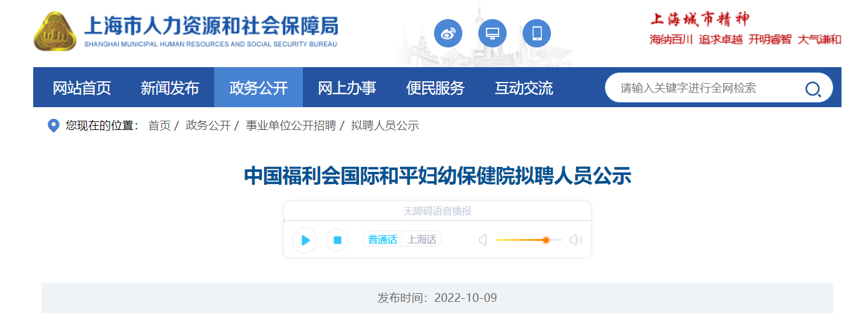Click the low volume speaker icon
Viewport: 868px width, 324px height.
(x=483, y=240)
